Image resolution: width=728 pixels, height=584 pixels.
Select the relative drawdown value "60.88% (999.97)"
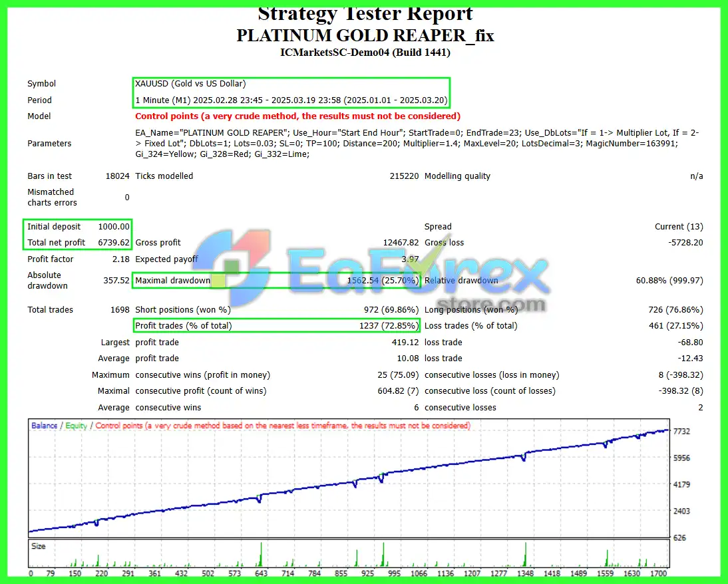(669, 281)
